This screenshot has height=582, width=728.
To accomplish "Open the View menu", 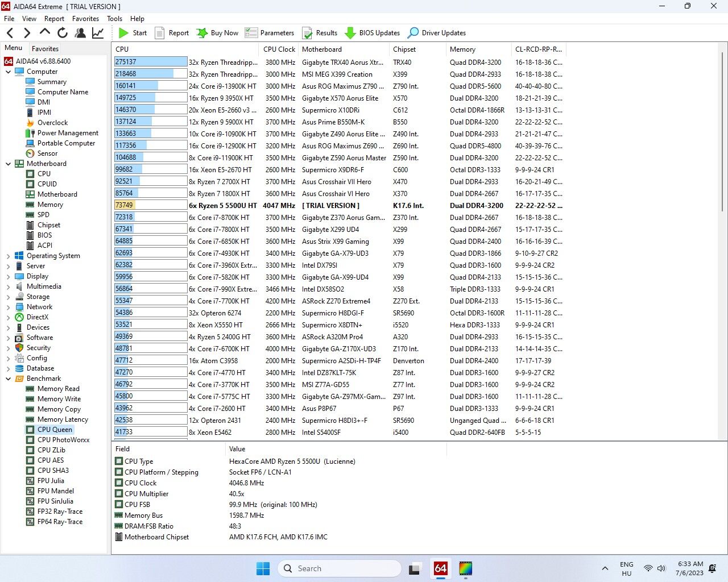I will 29,18.
